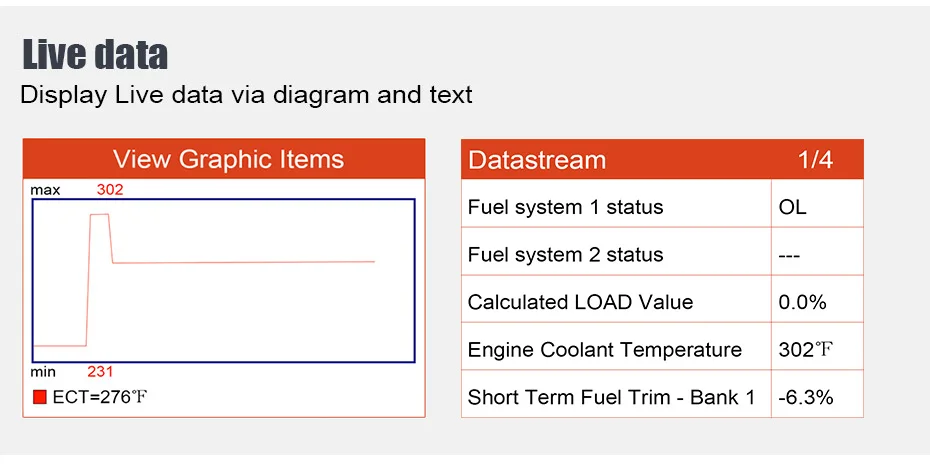Click the ECT=276°F readout text
The height and width of the screenshot is (467, 930).
click(99, 397)
